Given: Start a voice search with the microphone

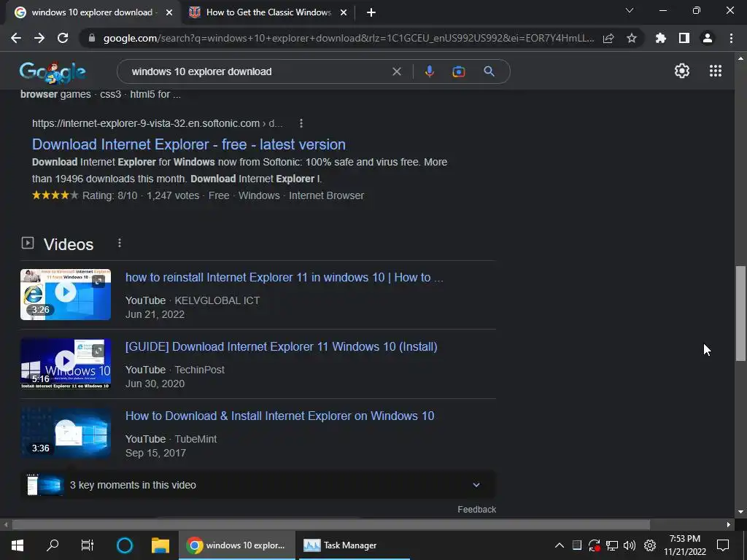Looking at the screenshot, I should 429,71.
